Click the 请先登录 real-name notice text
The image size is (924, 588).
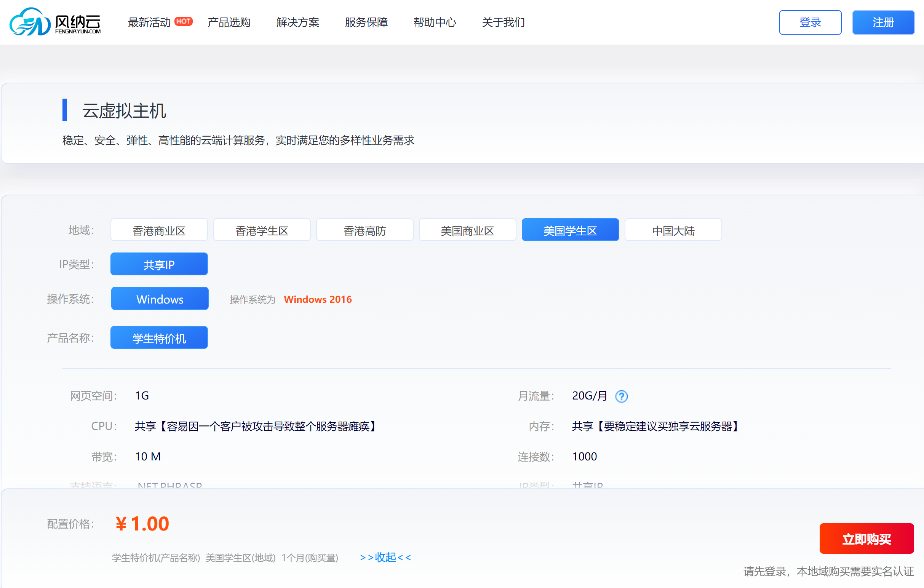[828, 571]
